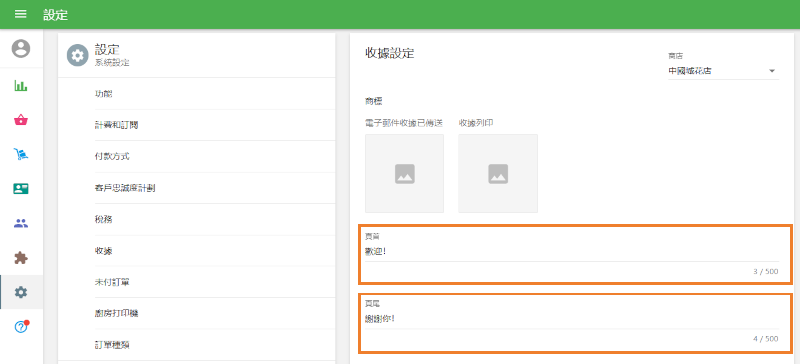Click the 3 / 500 character counter
The height and width of the screenshot is (364, 800).
[765, 272]
